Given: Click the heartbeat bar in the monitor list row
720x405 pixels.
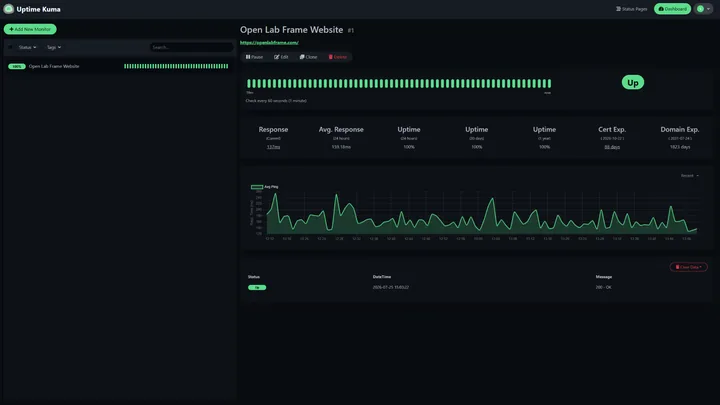Looking at the screenshot, I should pos(176,66).
